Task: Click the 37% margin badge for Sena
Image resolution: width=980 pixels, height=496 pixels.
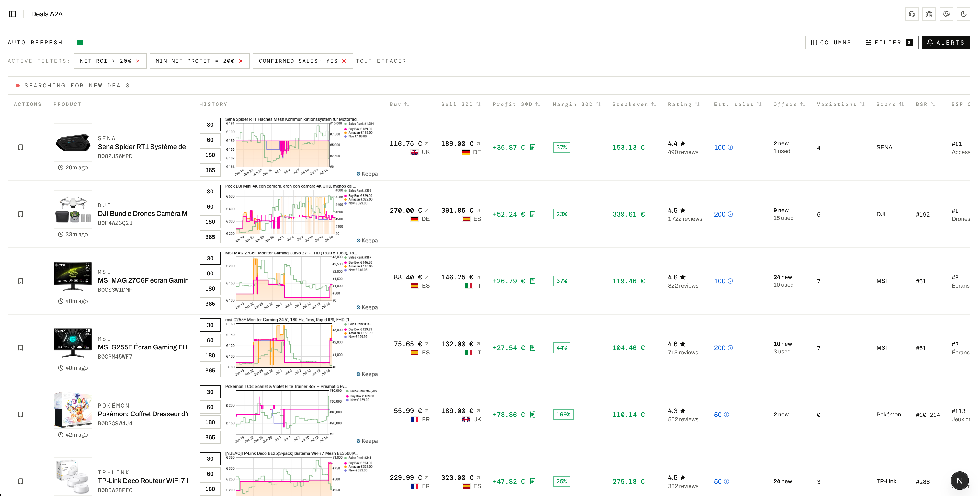Action: coord(562,147)
